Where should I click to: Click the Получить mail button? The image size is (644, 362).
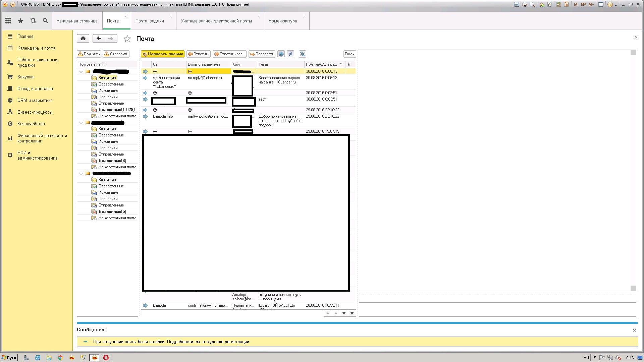coord(89,54)
